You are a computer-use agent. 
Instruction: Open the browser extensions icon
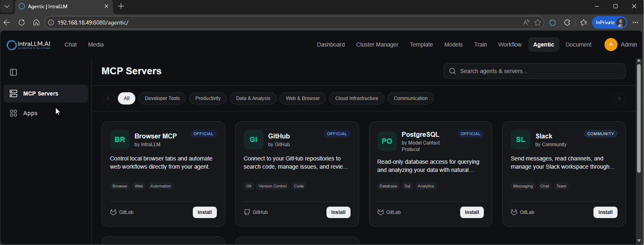click(567, 22)
